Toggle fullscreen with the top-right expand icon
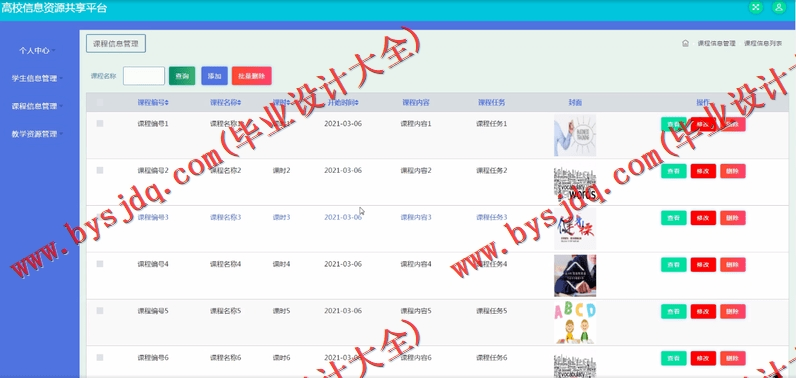Viewport: 796px width, 378px height. 756,7
